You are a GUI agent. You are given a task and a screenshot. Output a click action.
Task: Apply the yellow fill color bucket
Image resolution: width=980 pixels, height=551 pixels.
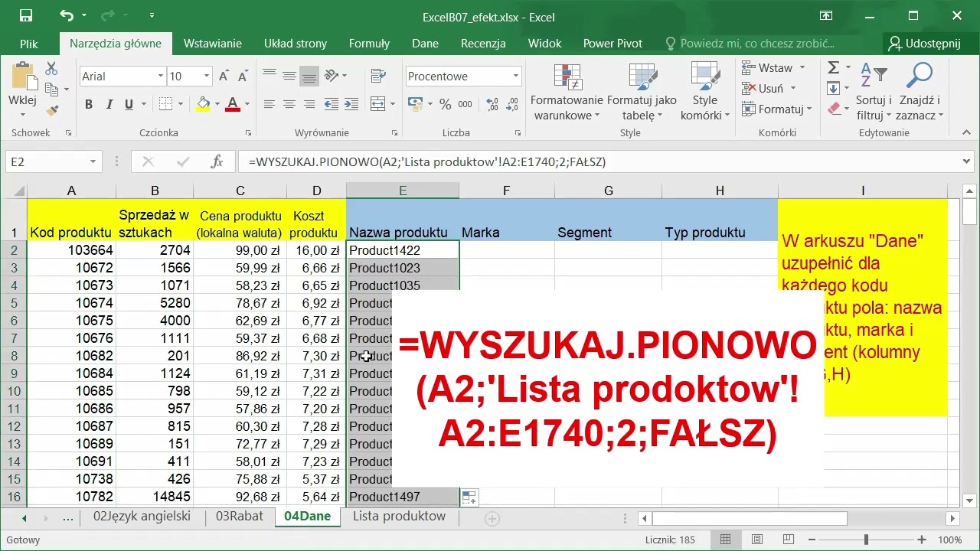(203, 104)
